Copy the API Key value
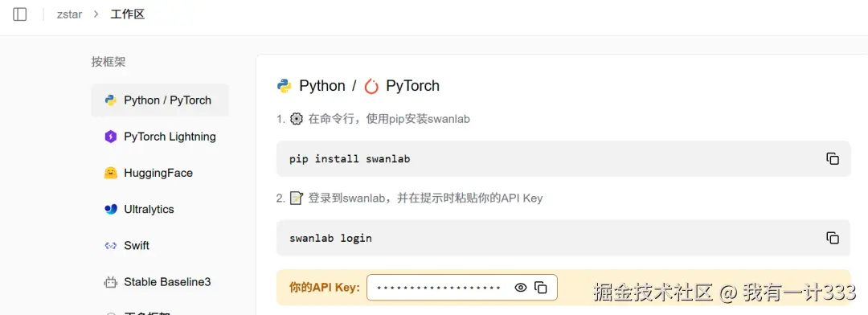The height and width of the screenshot is (315, 868). [541, 288]
